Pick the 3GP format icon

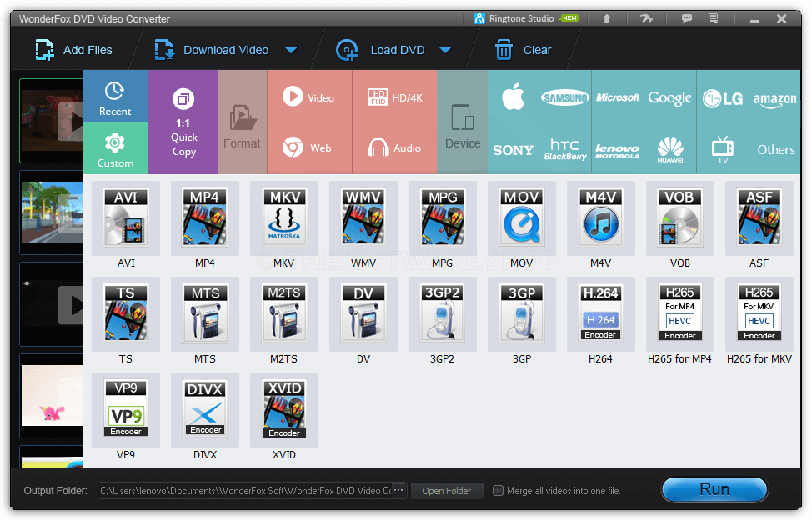(x=522, y=313)
